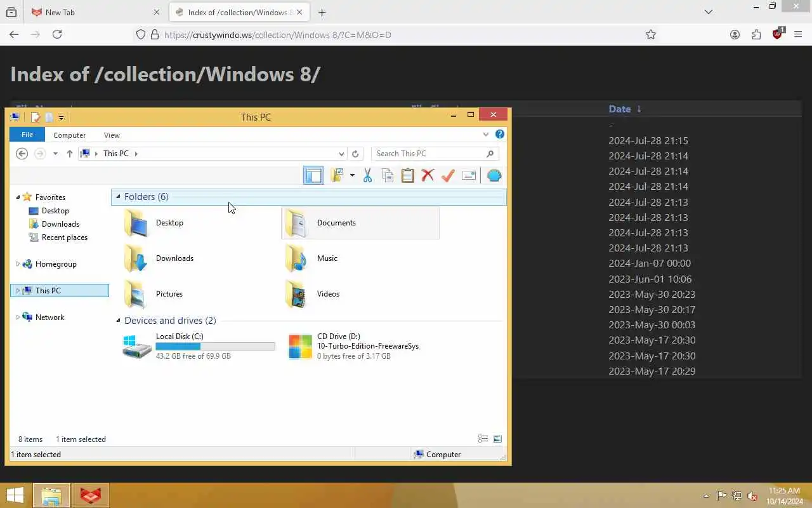Sort browser listing by Date header
This screenshot has height=508, width=812.
point(620,109)
